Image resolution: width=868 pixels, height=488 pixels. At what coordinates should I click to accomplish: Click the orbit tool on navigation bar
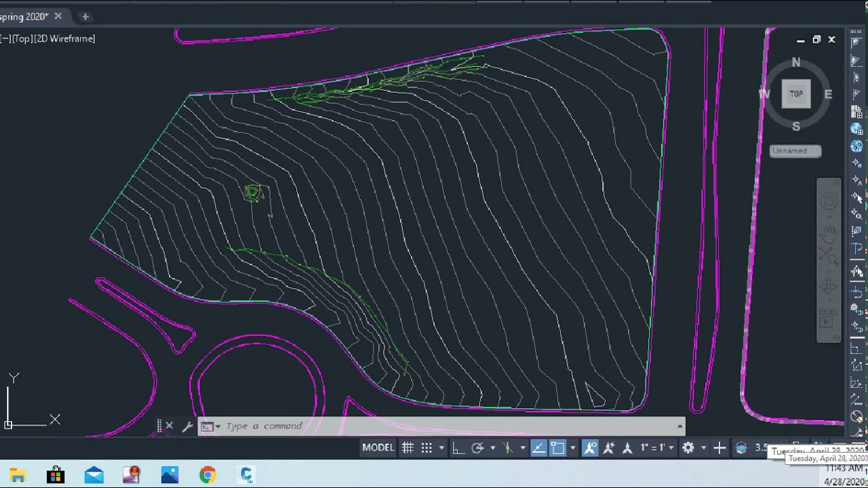tap(829, 286)
